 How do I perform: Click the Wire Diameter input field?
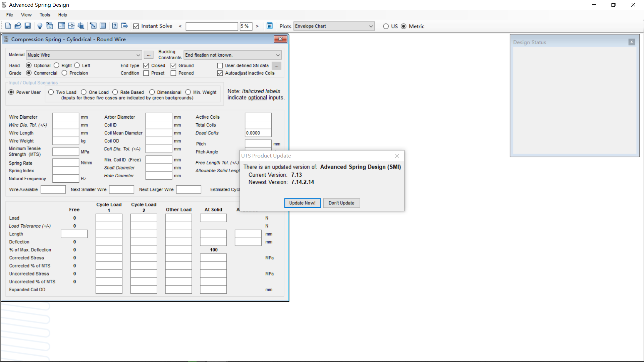pos(66,117)
